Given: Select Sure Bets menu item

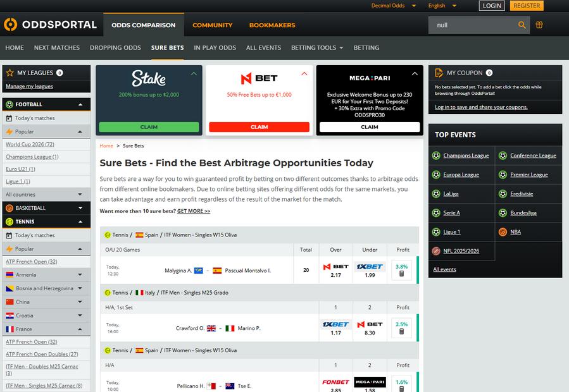Looking at the screenshot, I should (x=167, y=48).
